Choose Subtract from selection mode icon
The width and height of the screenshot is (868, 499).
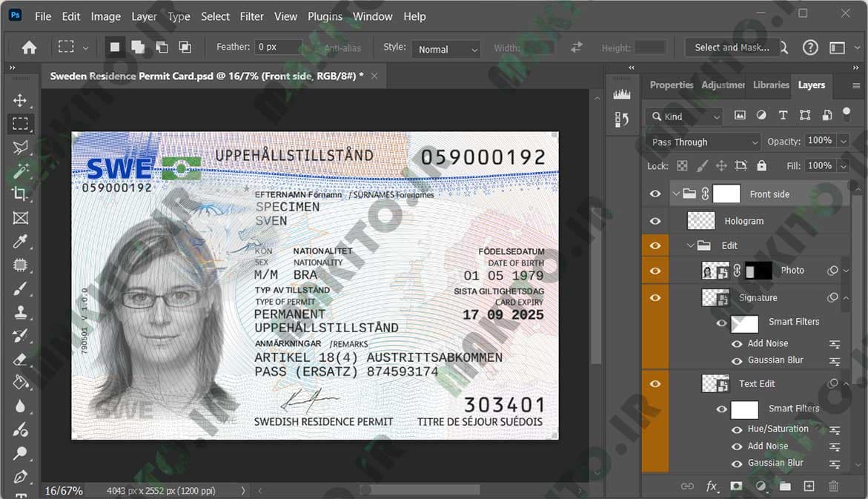[x=162, y=47]
